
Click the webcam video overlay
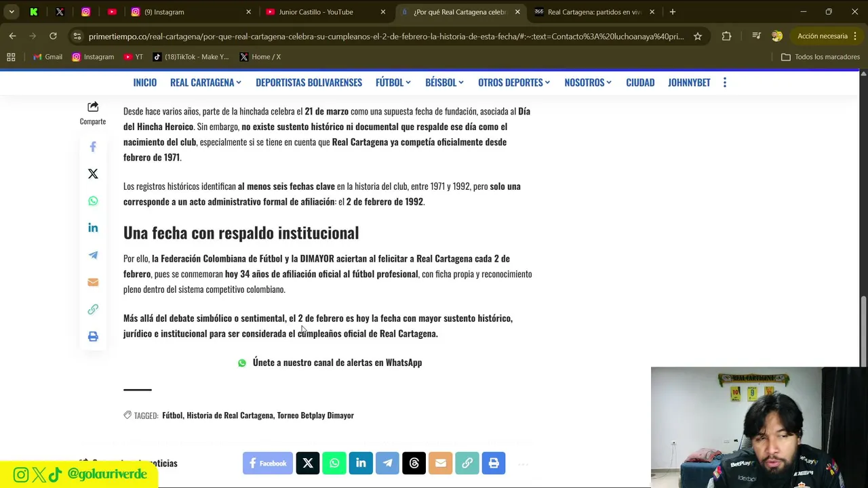click(759, 427)
